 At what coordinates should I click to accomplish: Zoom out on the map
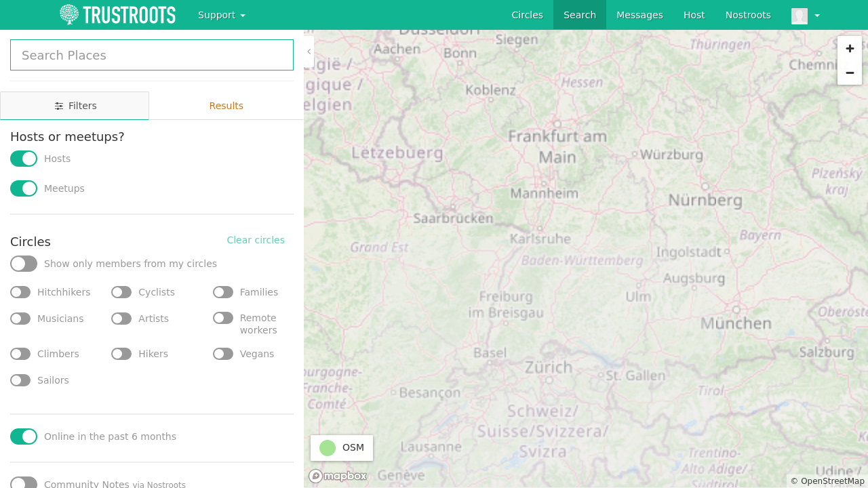[x=850, y=73]
